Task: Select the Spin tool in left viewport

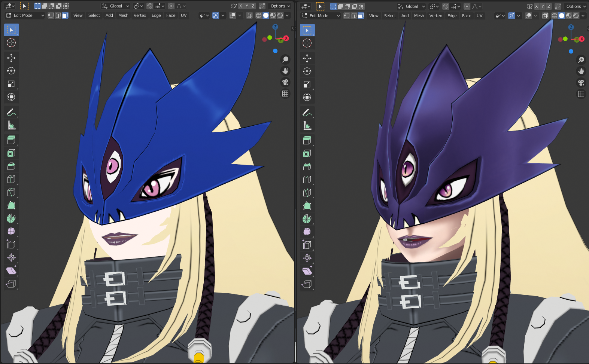Action: 11,218
